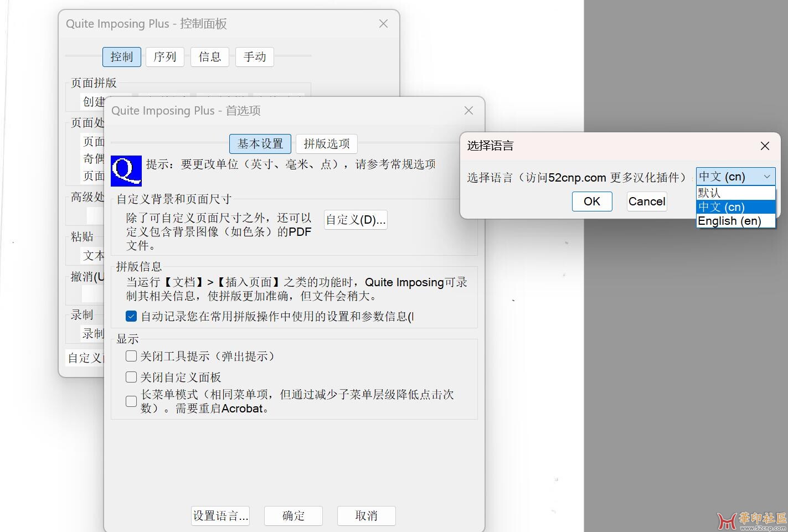The height and width of the screenshot is (532, 788).
Task: Switch to 序列 tab in control panel
Action: [165, 57]
